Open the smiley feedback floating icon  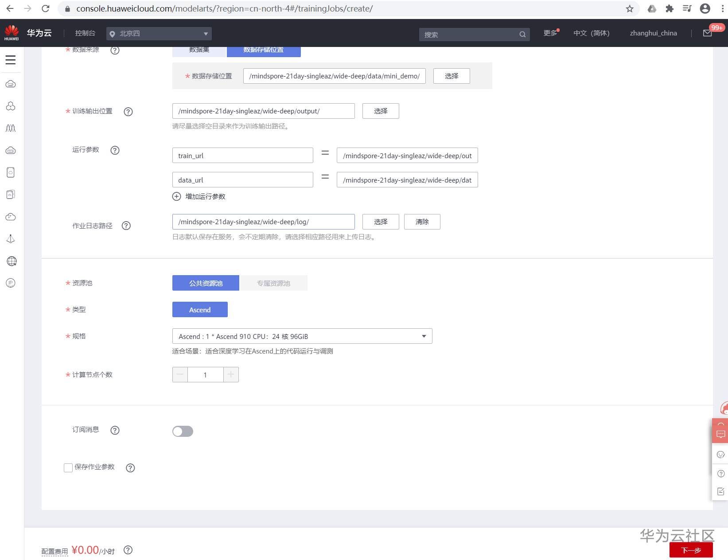pos(721,455)
